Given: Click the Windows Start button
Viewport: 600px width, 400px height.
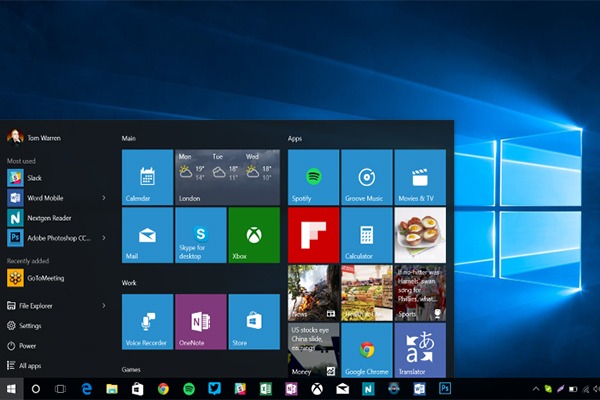Looking at the screenshot, I should click(11, 389).
